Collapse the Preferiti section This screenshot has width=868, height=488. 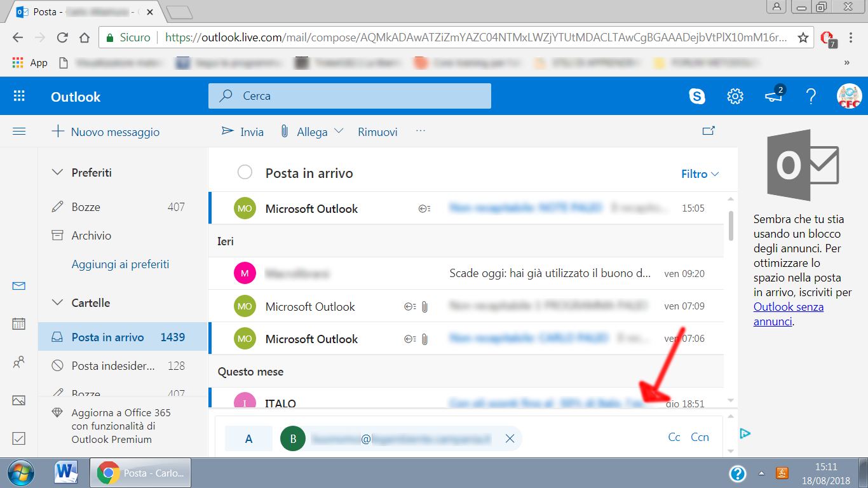pyautogui.click(x=58, y=172)
